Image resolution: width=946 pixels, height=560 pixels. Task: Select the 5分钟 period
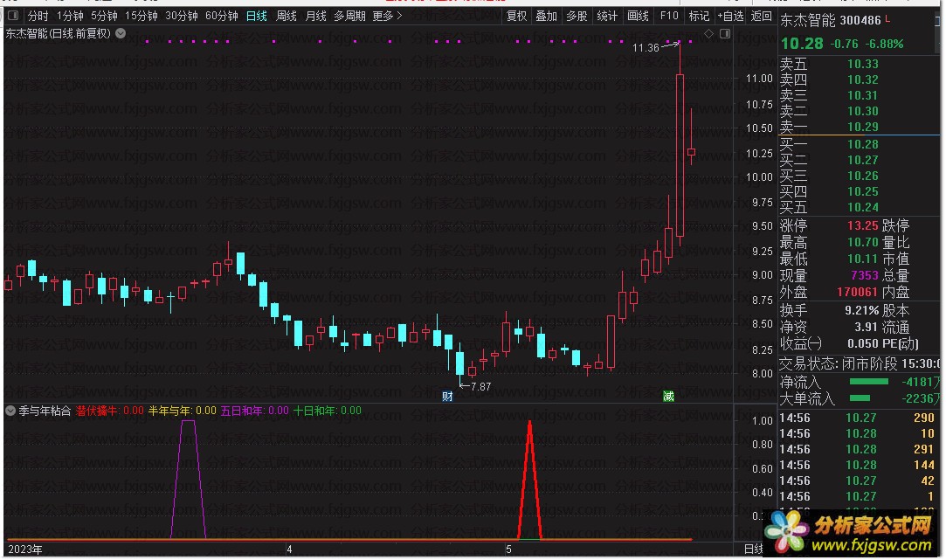click(x=104, y=16)
